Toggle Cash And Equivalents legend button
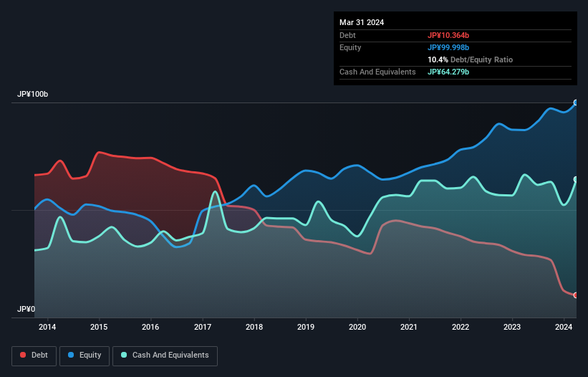The width and height of the screenshot is (588, 377). coord(165,355)
